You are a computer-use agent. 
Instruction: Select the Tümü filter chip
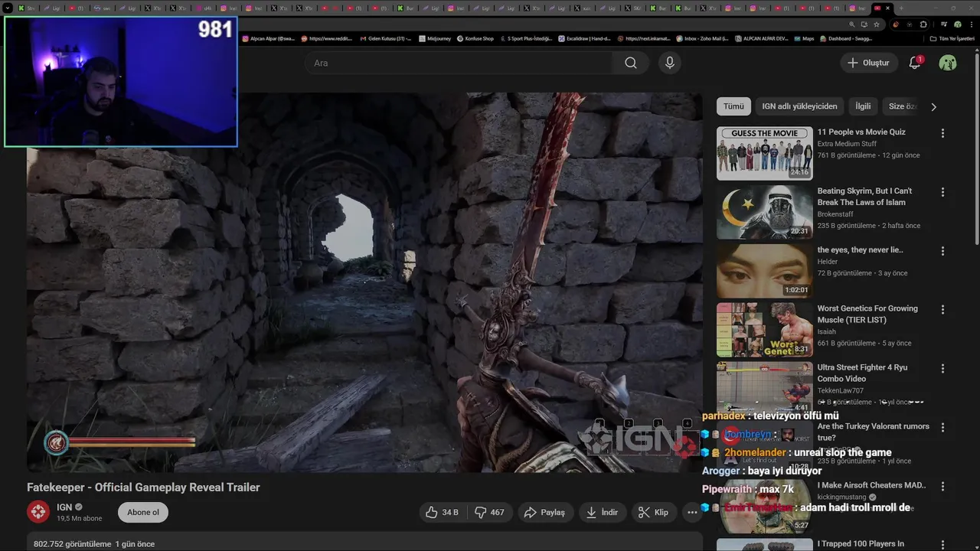pos(733,106)
